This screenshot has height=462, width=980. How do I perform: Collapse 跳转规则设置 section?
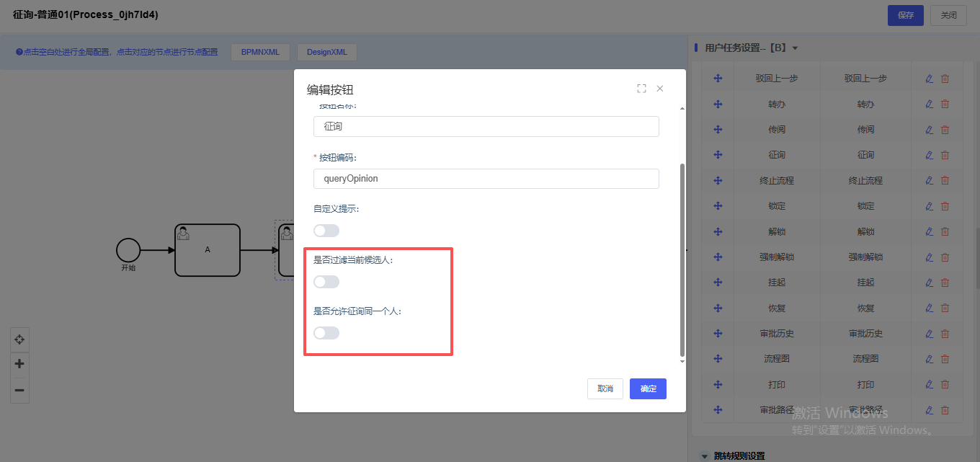(705, 456)
